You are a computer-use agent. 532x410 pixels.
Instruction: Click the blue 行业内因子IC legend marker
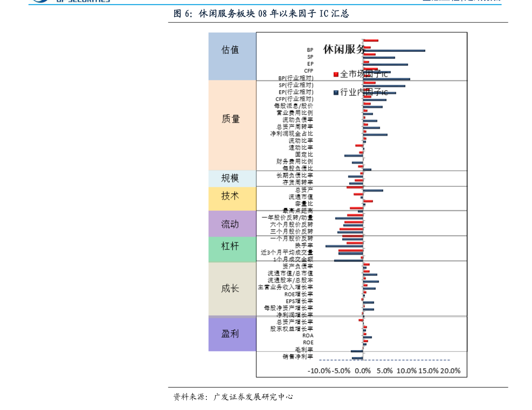pyautogui.click(x=336, y=93)
